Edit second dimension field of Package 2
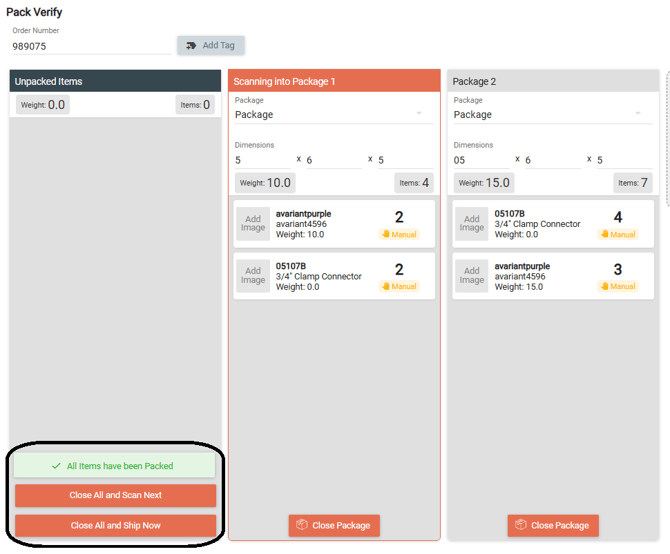The image size is (670, 554). (x=553, y=160)
